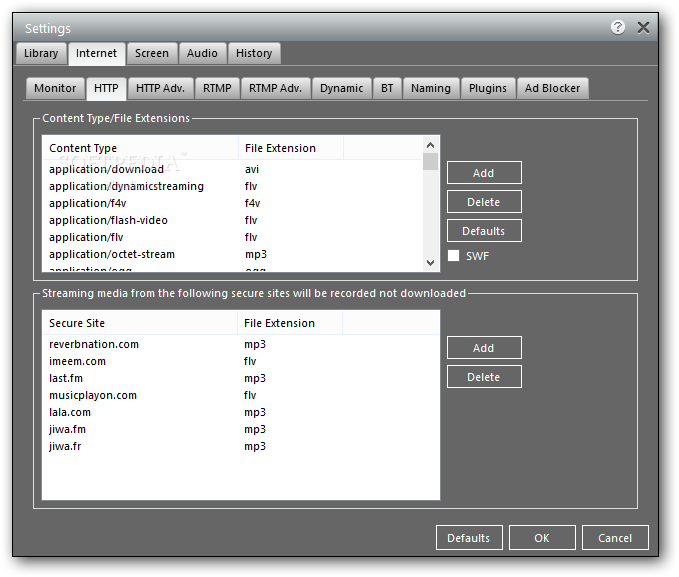
Task: Enable the SWF checkbox
Action: 453,256
